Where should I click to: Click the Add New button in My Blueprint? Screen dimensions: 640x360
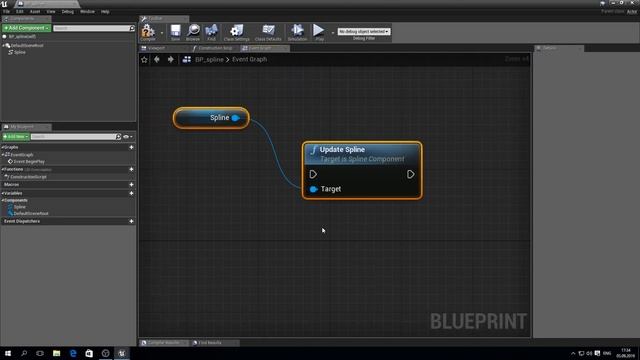coord(16,136)
